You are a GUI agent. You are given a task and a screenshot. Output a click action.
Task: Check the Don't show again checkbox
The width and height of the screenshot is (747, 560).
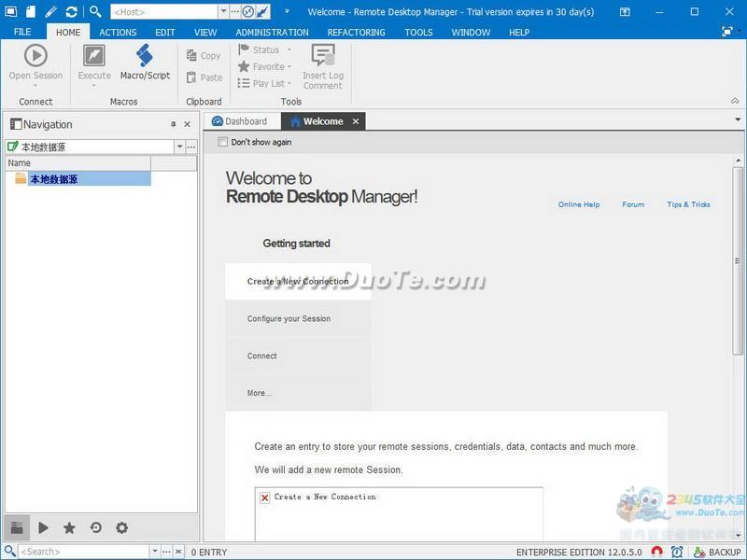click(x=222, y=142)
